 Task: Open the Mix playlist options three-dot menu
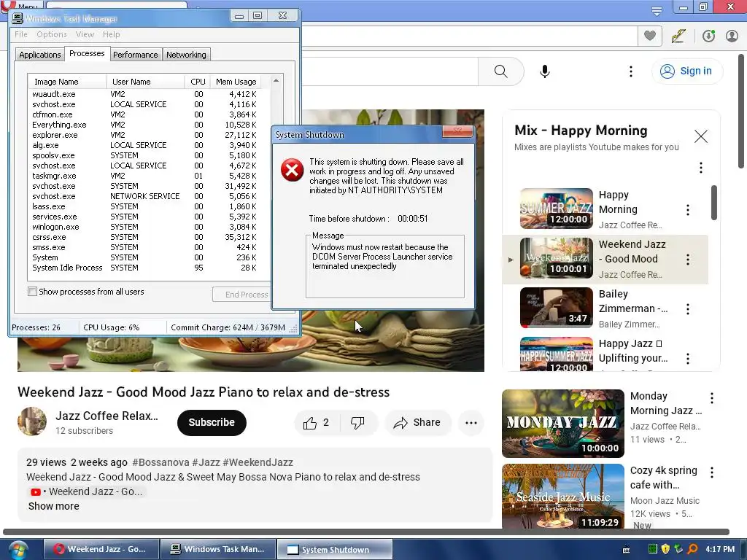[x=701, y=168]
